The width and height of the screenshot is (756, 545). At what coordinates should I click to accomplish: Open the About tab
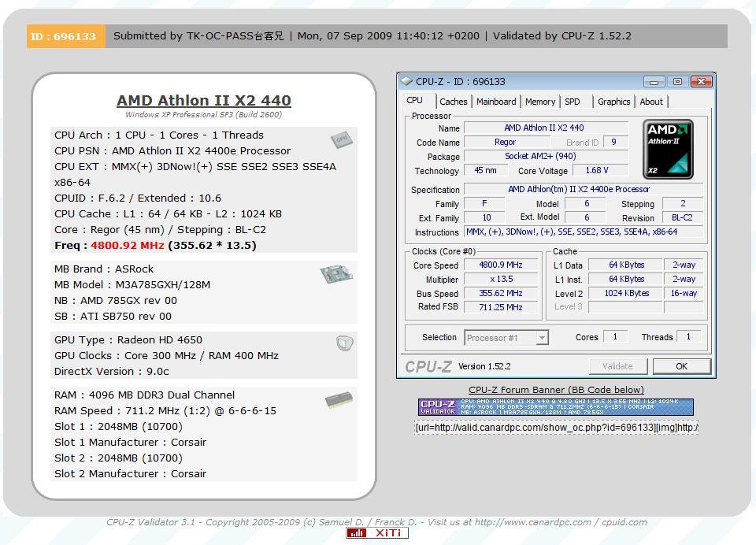[x=651, y=102]
